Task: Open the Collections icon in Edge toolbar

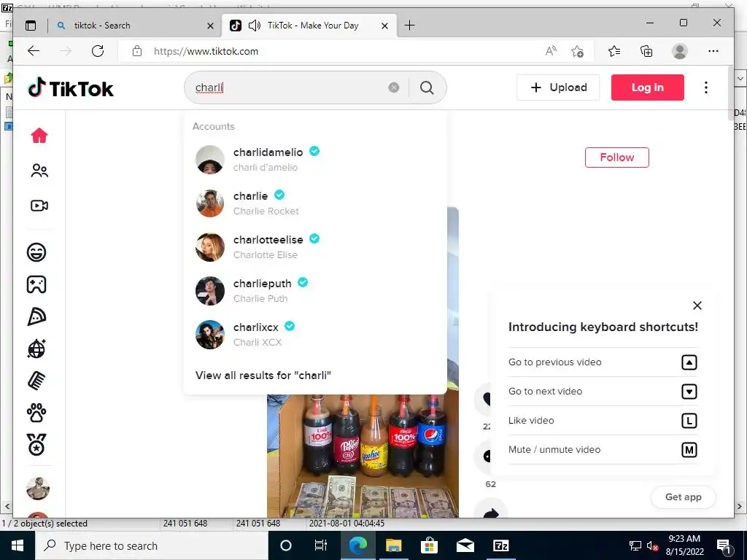Action: (646, 51)
